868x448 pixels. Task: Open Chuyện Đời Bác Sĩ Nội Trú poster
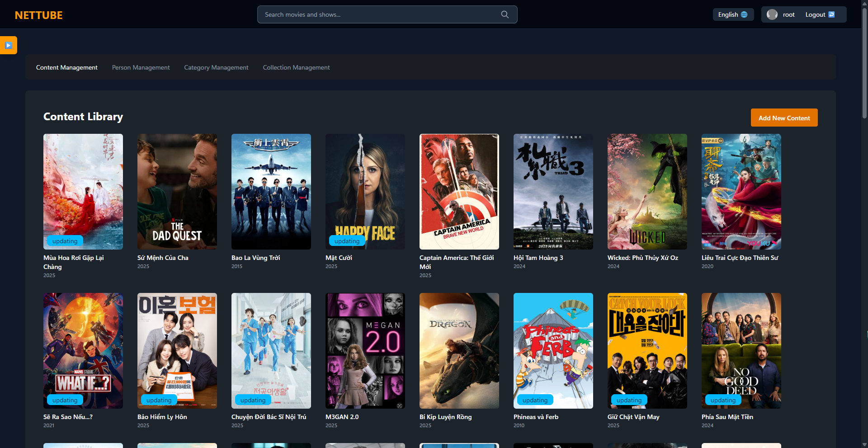[271, 351]
